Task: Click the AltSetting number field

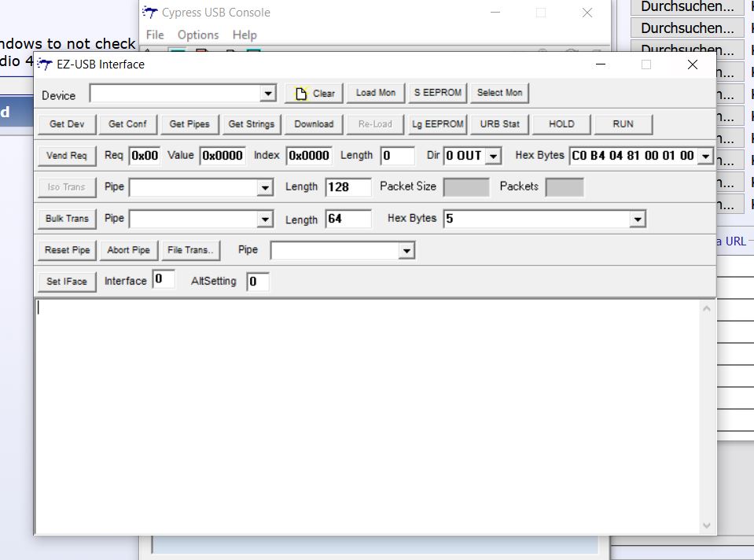Action: tap(258, 282)
